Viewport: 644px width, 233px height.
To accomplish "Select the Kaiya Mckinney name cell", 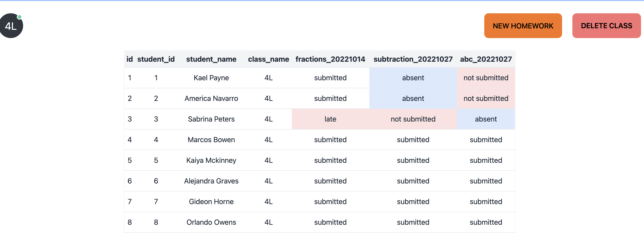I will click(211, 160).
